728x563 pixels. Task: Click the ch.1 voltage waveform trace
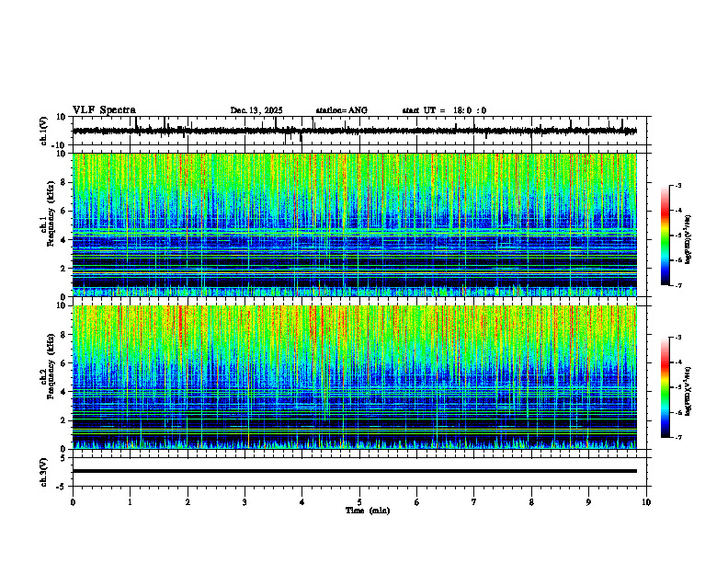click(x=354, y=131)
